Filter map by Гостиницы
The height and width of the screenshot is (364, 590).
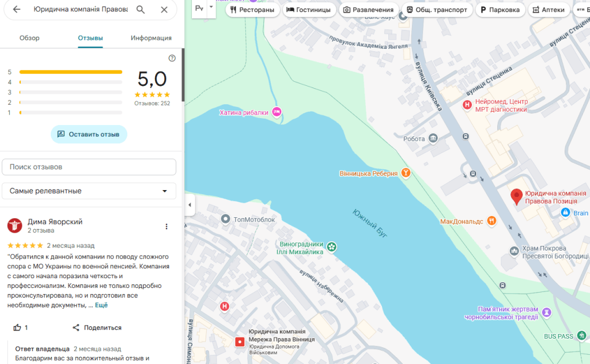click(x=309, y=10)
